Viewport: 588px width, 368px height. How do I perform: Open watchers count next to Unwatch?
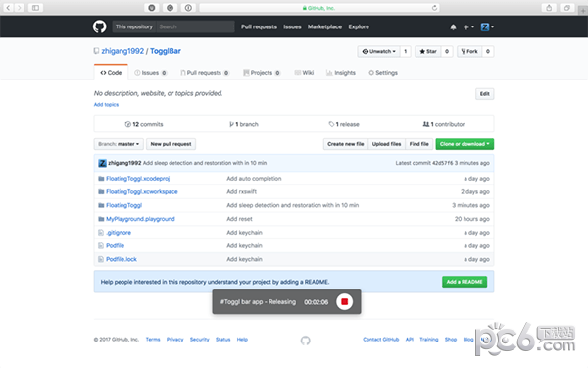(406, 51)
